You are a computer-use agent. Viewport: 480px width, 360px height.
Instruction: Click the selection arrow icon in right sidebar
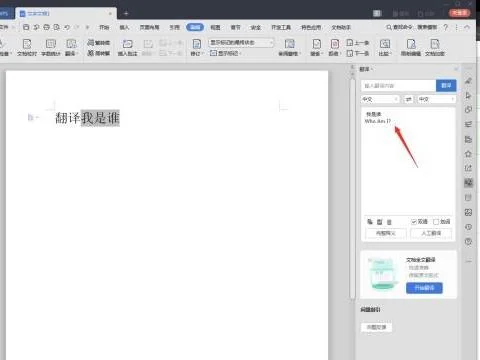(x=468, y=95)
